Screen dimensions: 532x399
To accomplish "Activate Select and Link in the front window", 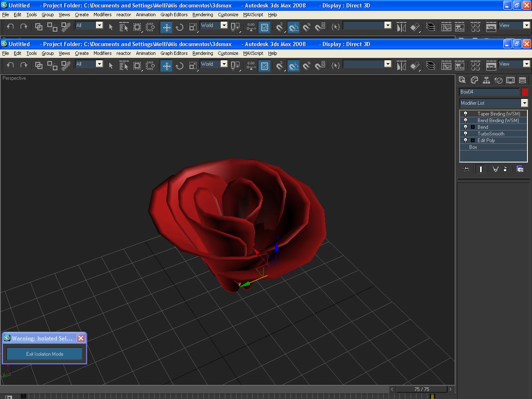I will click(39, 66).
